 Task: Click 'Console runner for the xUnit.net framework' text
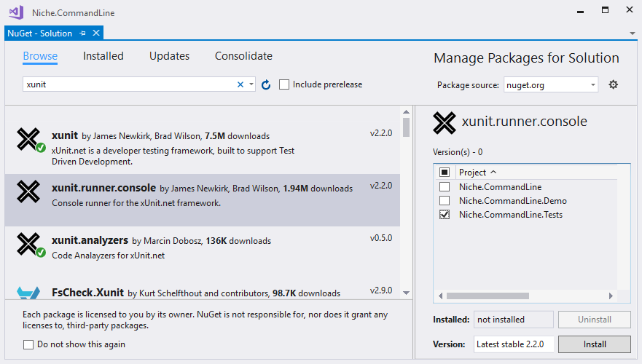coord(136,203)
